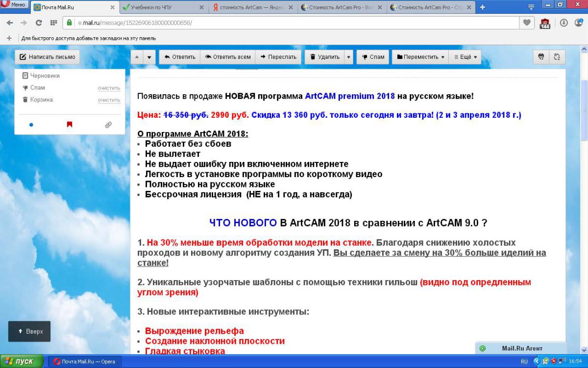Open the Mail.Ru Агент chat bar
Viewport: 588px width, 368px height.
tap(520, 348)
